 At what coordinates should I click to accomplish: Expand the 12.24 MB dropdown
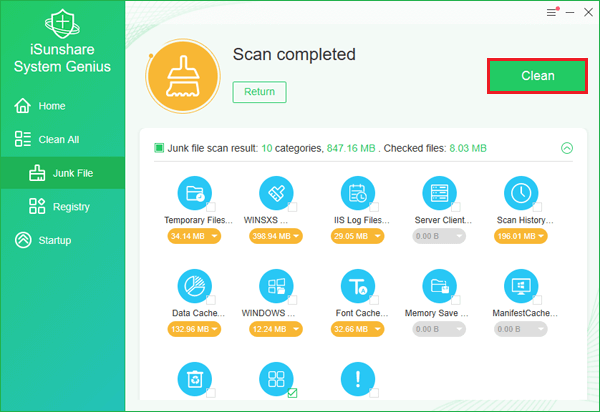point(276,329)
